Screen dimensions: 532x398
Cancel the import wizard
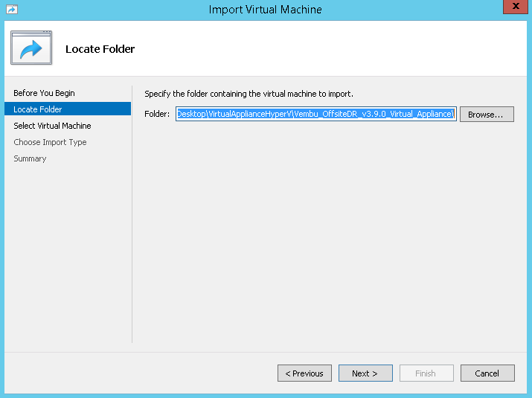tap(487, 373)
